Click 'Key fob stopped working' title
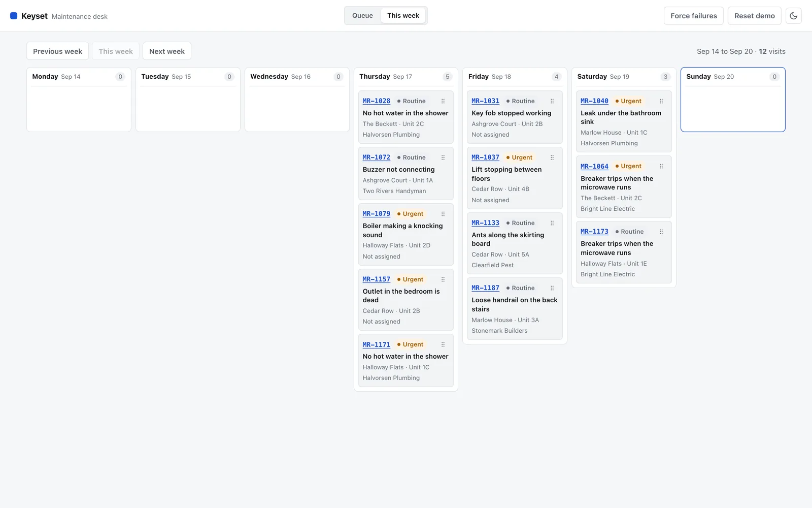Image resolution: width=812 pixels, height=508 pixels. [512, 113]
